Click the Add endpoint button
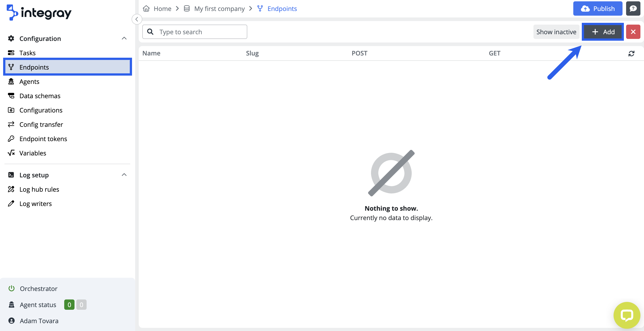The height and width of the screenshot is (331, 644). [x=603, y=32]
